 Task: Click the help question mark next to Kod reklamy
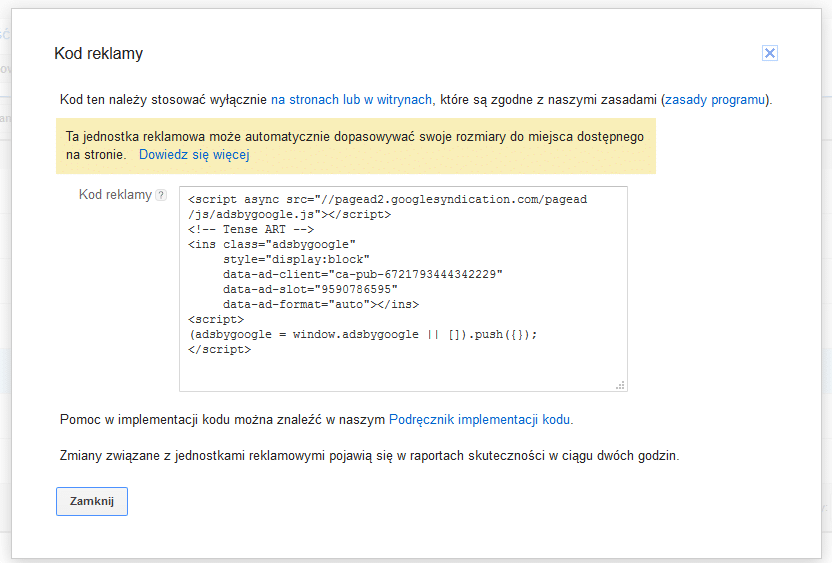point(161,195)
